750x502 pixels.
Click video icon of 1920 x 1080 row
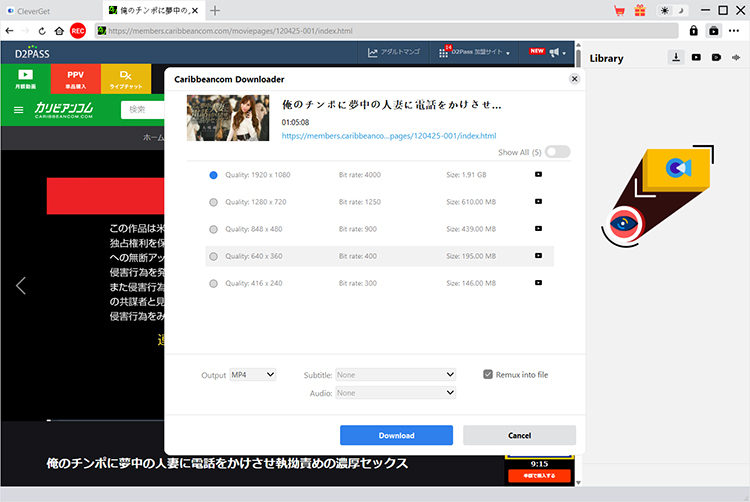click(538, 175)
